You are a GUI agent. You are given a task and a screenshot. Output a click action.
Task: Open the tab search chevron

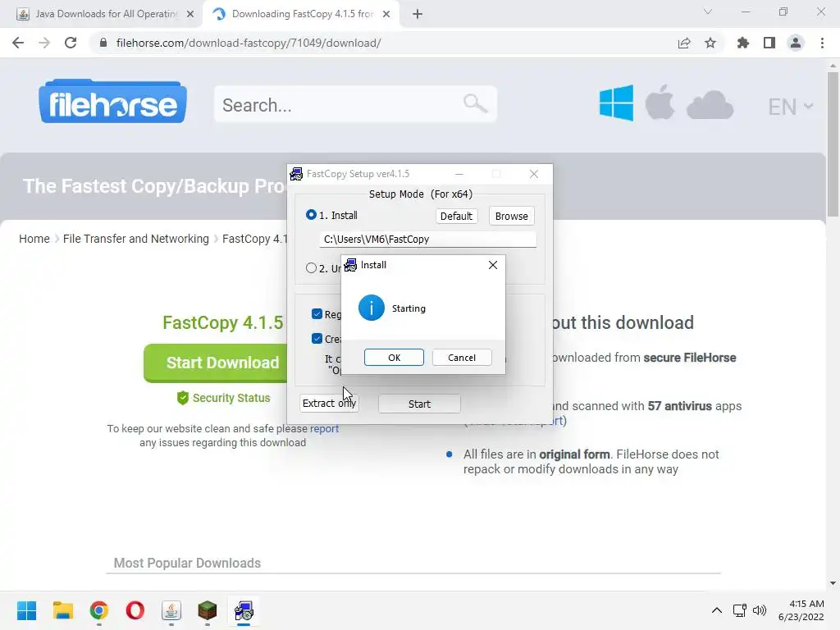click(x=708, y=11)
